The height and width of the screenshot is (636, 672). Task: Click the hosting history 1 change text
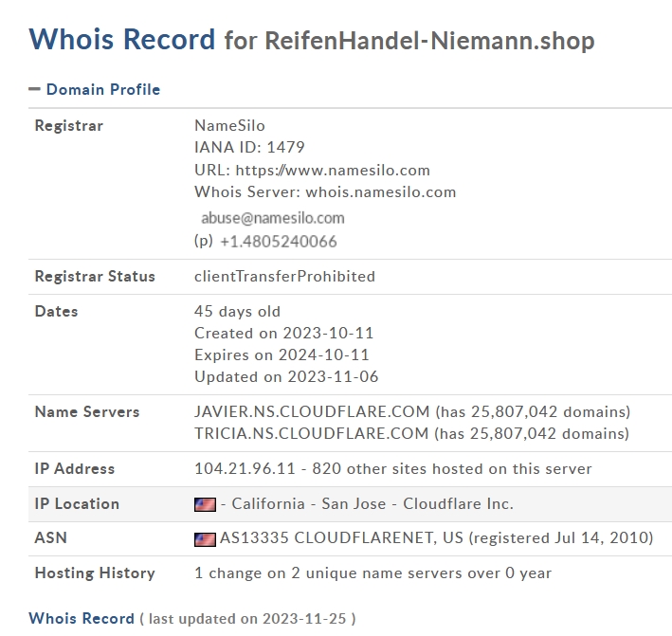[x=372, y=573]
